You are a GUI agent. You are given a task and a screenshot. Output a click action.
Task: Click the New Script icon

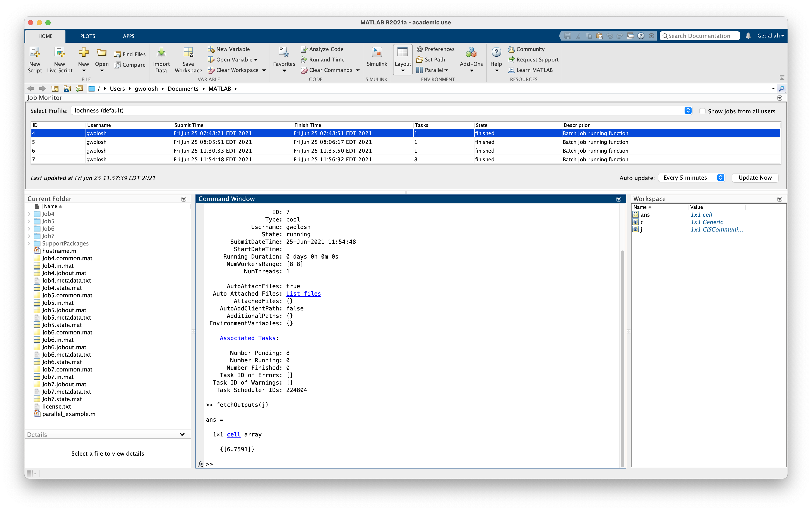[35, 60]
